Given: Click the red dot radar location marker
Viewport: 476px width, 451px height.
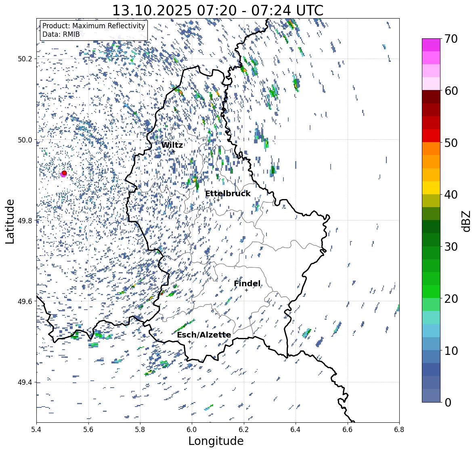Looking at the screenshot, I should click(x=64, y=173).
